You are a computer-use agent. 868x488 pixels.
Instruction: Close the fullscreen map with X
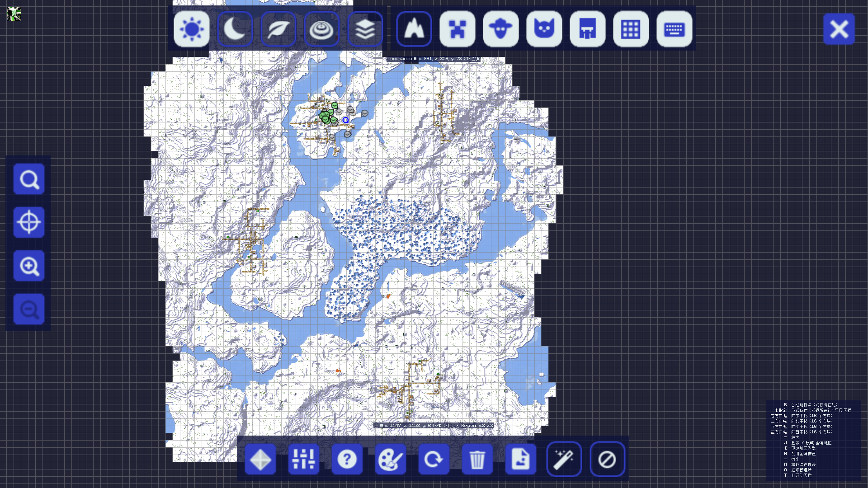click(x=839, y=29)
